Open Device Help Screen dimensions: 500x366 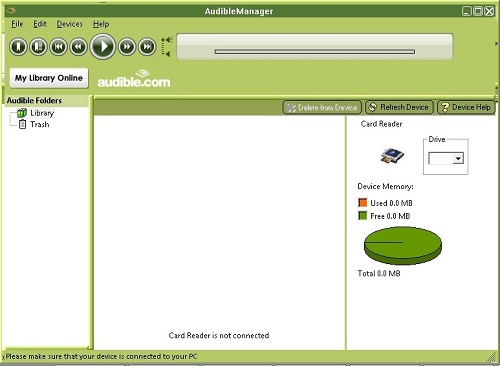466,107
